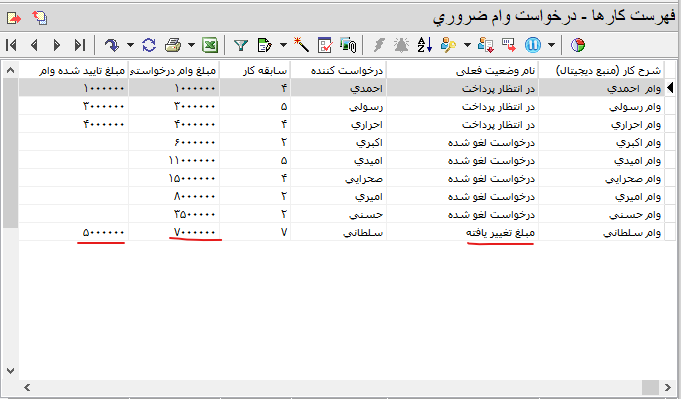Click the attachments paperclip icon
The width and height of the screenshot is (681, 399).
point(348,45)
